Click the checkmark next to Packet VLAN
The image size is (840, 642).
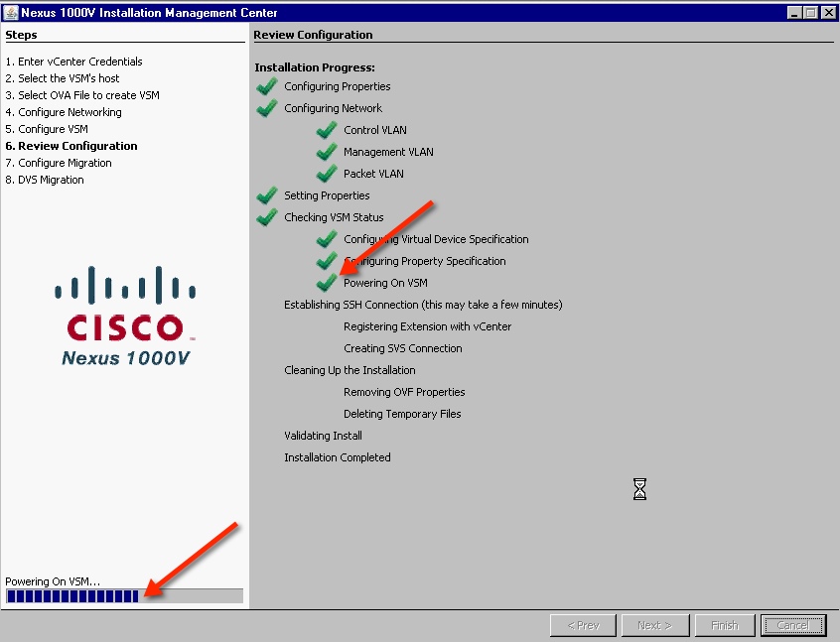[x=327, y=174]
